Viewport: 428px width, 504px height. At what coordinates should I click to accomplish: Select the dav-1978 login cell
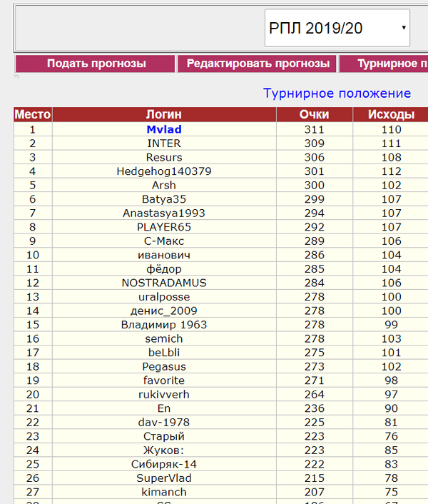(164, 423)
